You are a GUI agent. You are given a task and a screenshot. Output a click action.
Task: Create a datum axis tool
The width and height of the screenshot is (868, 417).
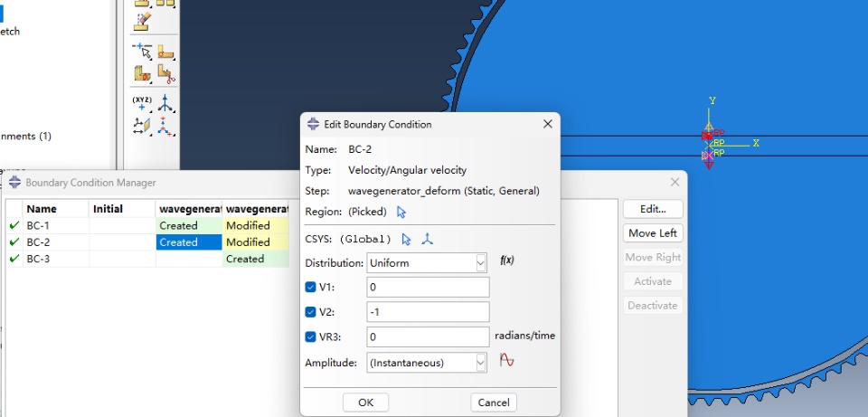coord(165,103)
